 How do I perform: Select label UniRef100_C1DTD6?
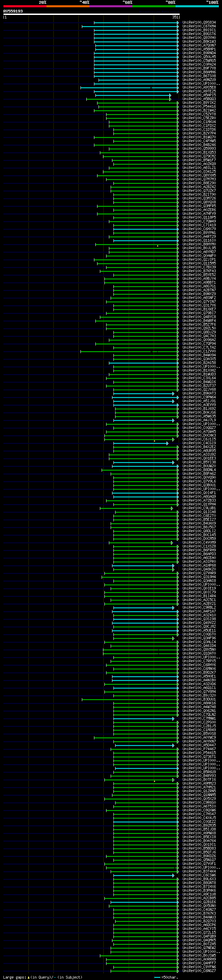pyautogui.click(x=199, y=130)
